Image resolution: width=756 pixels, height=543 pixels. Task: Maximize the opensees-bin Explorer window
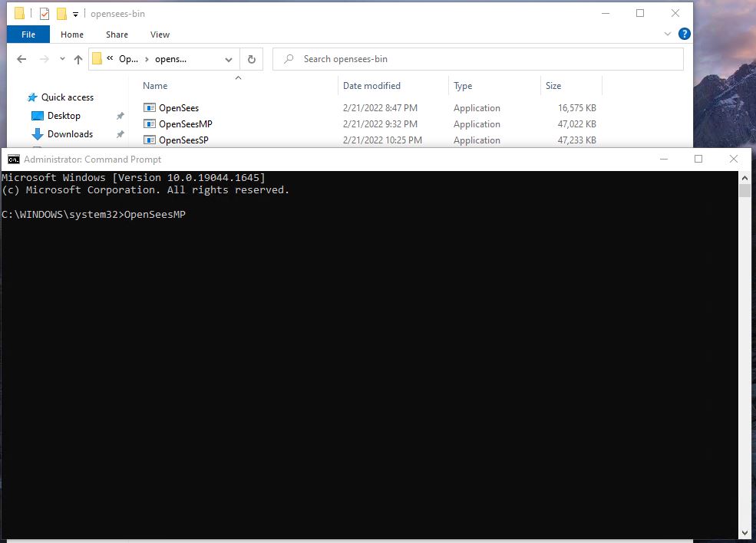640,14
